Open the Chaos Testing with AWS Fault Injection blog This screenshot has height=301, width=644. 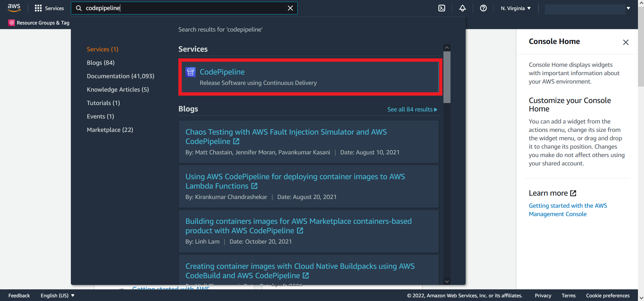pos(286,137)
